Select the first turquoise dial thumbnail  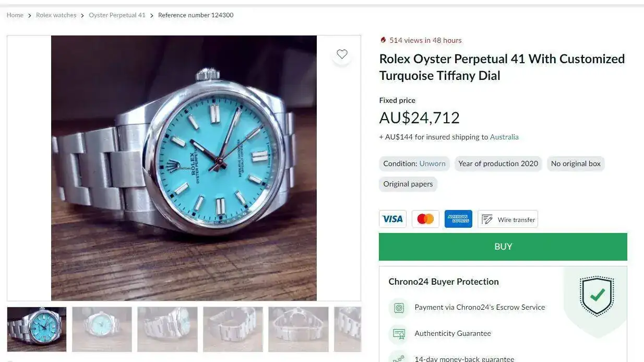(37, 329)
